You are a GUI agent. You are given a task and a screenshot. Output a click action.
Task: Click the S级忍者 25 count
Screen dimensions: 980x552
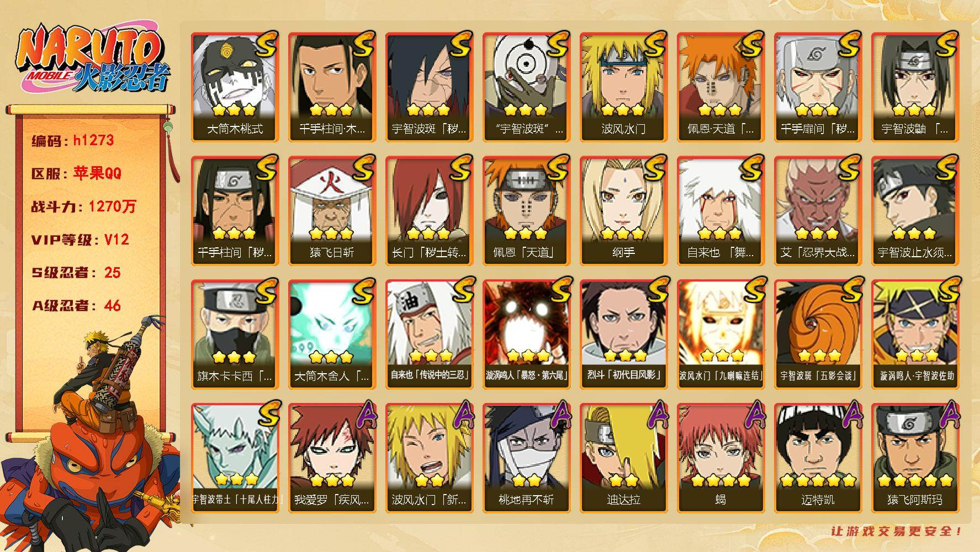[76, 273]
